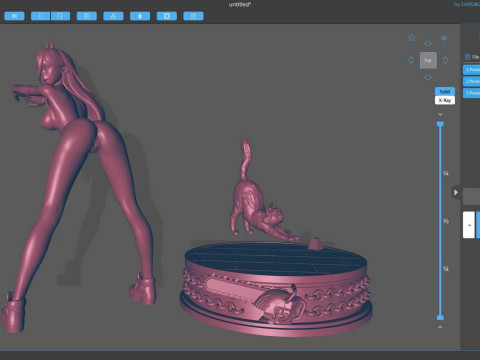This screenshot has height=360, width=480.
Task: Click the toolbar button with the square icon
Action: tap(167, 16)
